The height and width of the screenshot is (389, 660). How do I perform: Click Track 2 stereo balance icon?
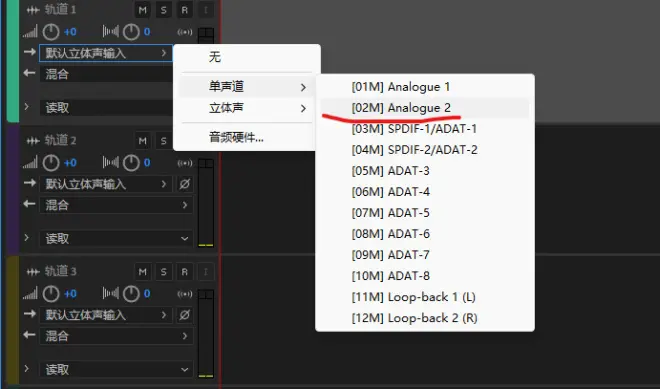pos(111,163)
